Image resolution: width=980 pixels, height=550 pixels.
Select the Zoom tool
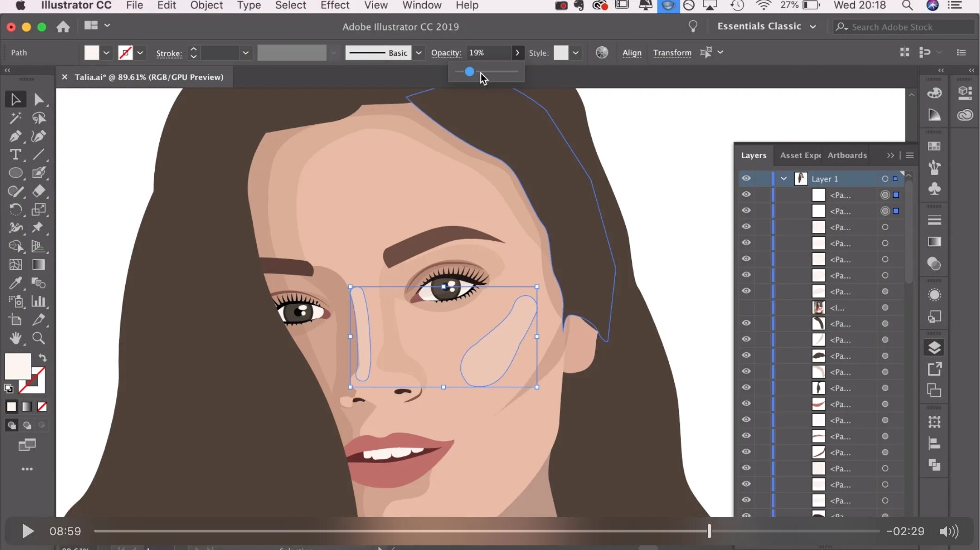[39, 338]
